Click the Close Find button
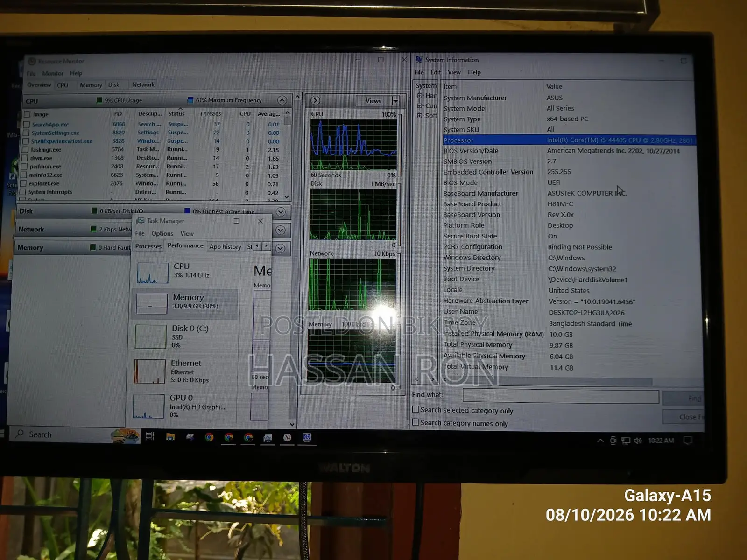The height and width of the screenshot is (560, 747). pos(684,417)
